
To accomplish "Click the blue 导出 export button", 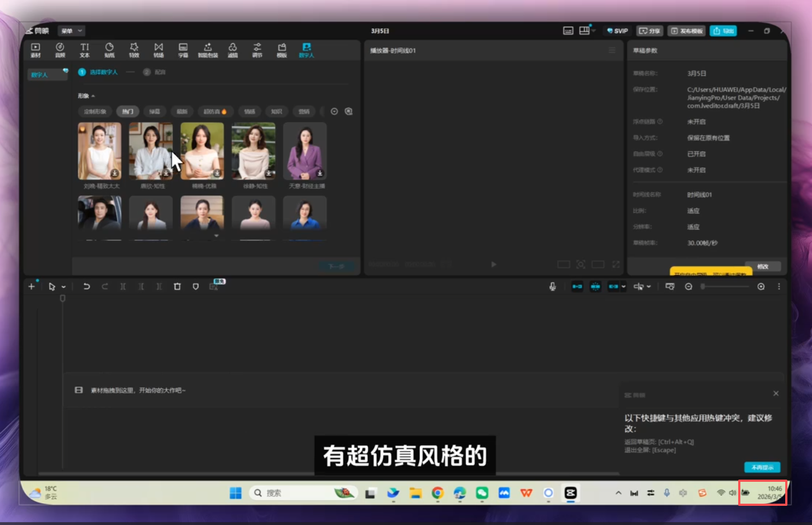I will point(723,31).
